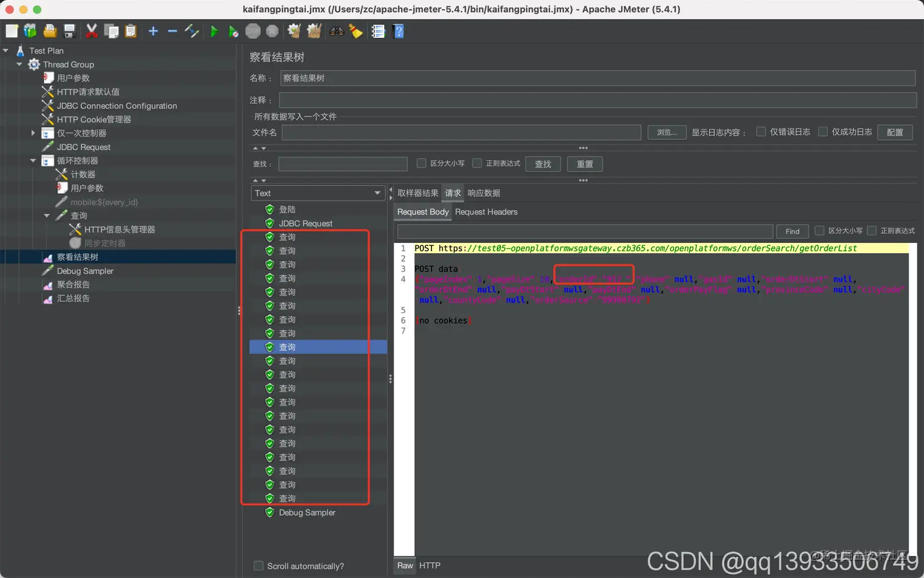Image resolution: width=924 pixels, height=578 pixels.
Task: Click the plus Expand All toolbar icon
Action: pyautogui.click(x=153, y=31)
